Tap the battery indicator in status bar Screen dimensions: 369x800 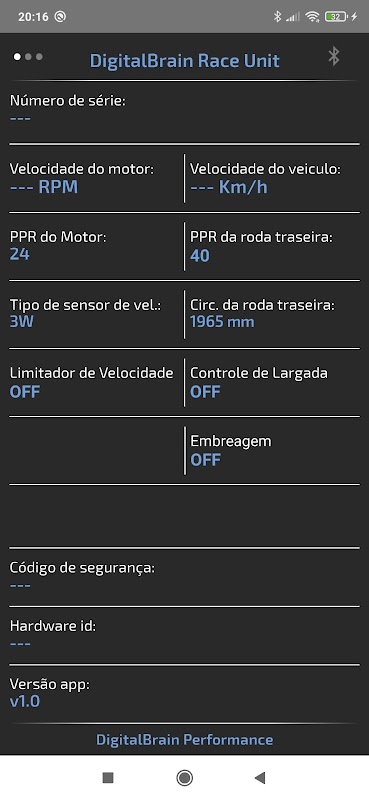pyautogui.click(x=337, y=17)
